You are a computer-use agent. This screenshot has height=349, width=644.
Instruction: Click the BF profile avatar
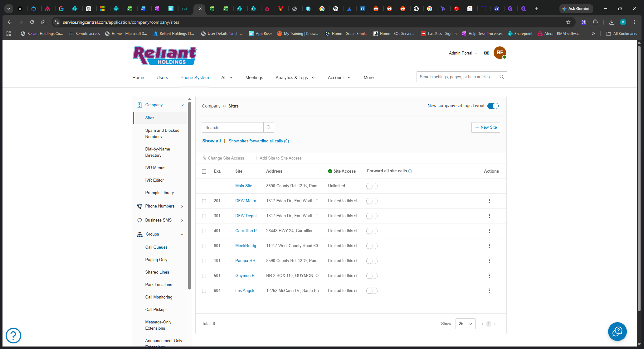500,53
